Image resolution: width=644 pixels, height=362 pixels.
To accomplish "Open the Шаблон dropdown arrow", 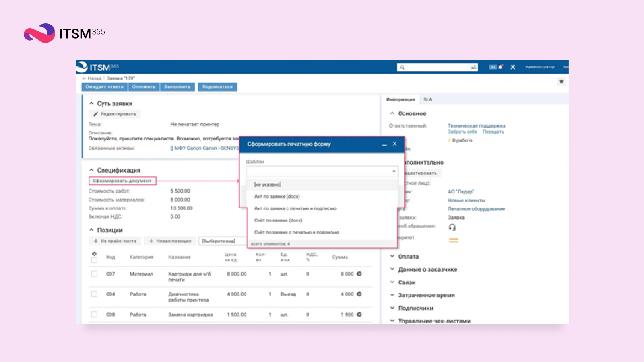I will 394,171.
